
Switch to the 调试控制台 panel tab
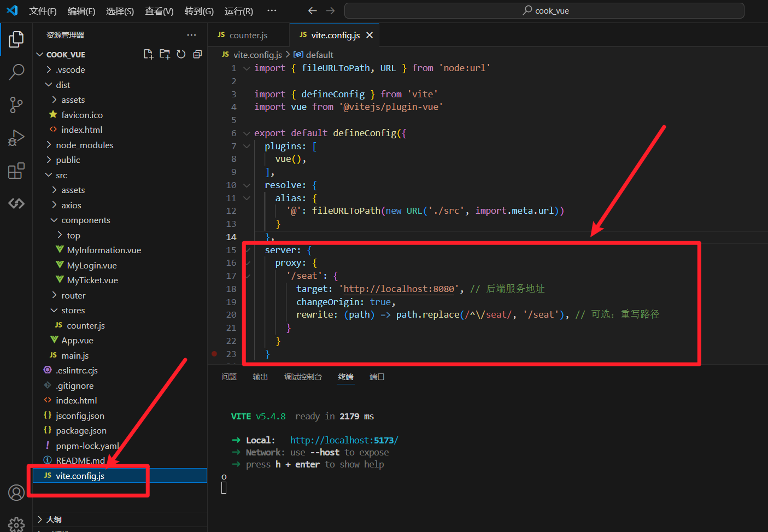coord(303,377)
